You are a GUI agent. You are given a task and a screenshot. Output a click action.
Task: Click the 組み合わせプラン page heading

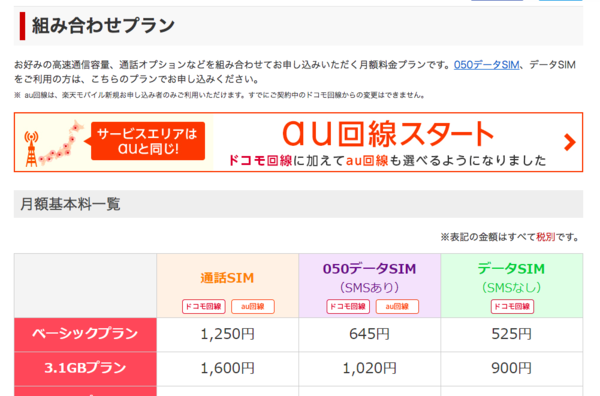coord(103,26)
